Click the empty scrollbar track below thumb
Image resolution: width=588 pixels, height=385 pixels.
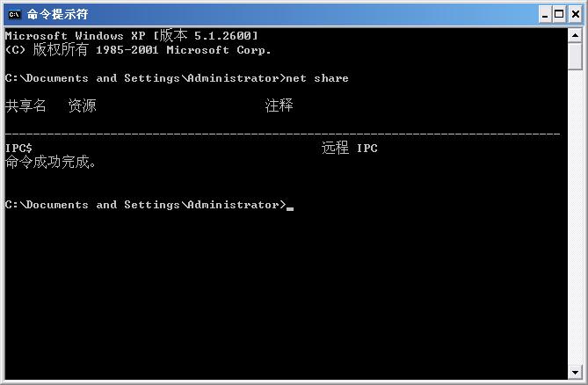click(576, 220)
